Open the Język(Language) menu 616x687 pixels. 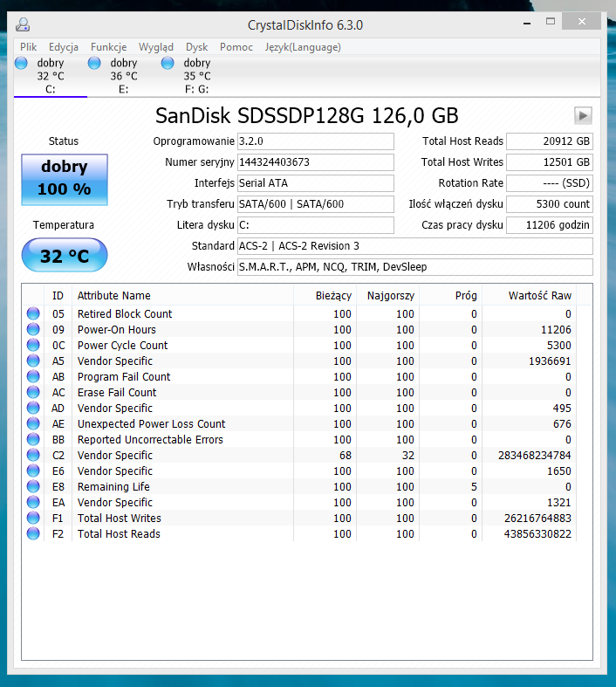303,47
